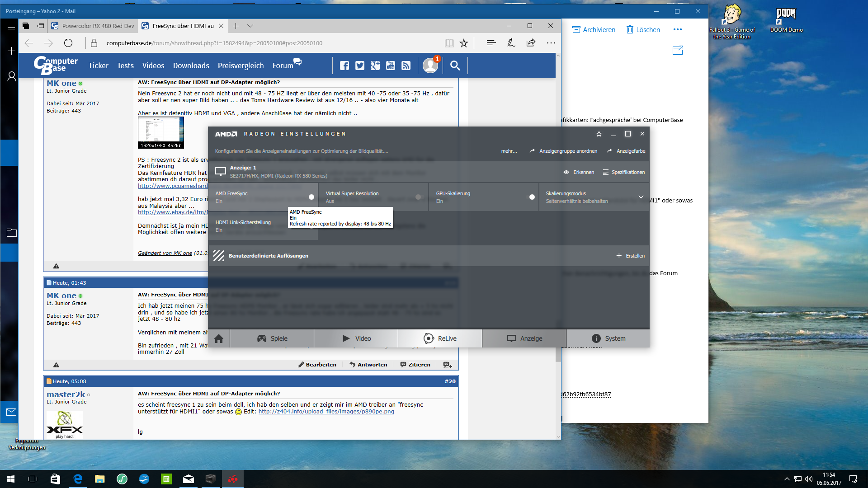
Task: Open Mail more options ellipsis
Action: (x=677, y=29)
